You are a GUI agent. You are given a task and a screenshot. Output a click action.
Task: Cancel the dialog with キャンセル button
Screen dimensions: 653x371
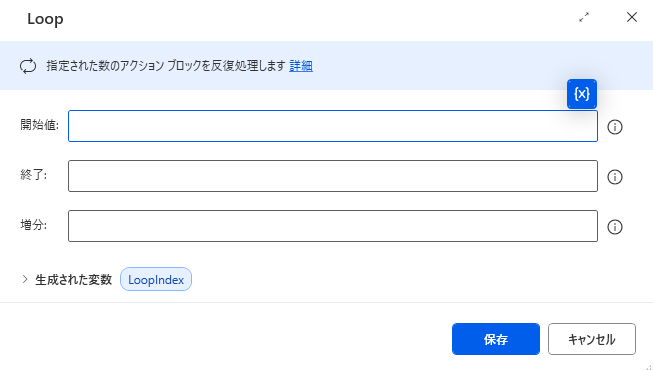pyautogui.click(x=592, y=339)
